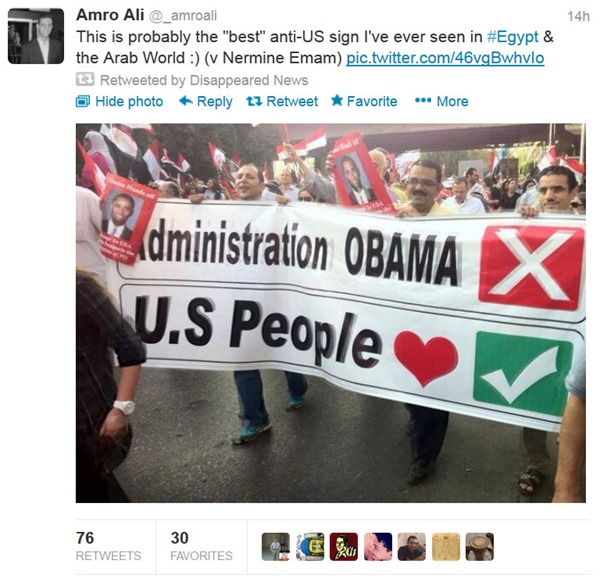Open the first retweeter avatar thumbnail
Viewport: 600px width, 578px height.
(276, 547)
